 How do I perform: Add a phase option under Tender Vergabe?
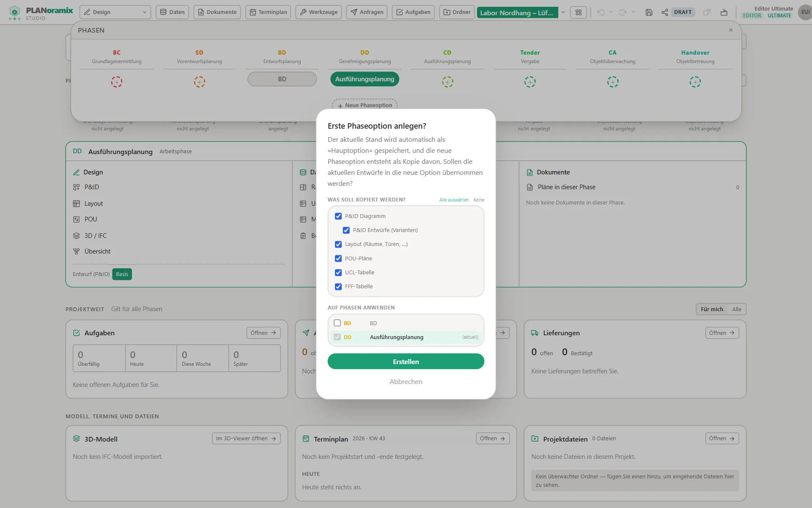[x=530, y=82]
